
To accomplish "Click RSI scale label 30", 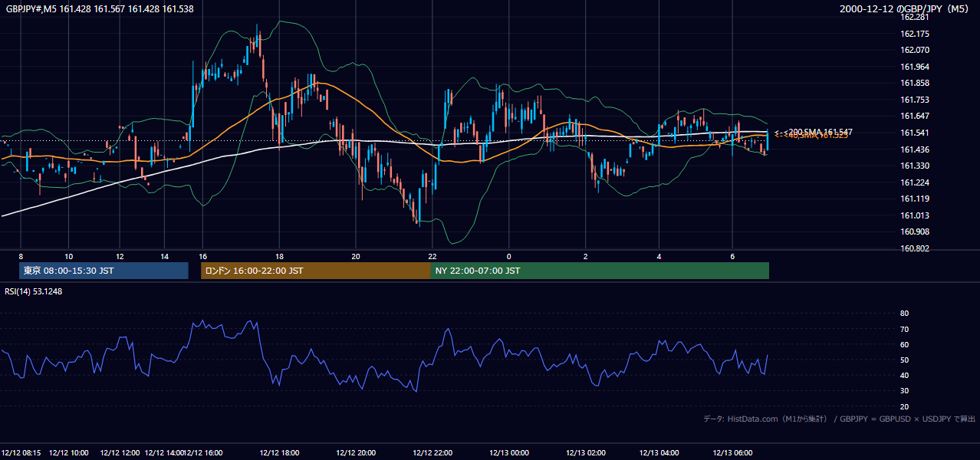I will tap(904, 391).
